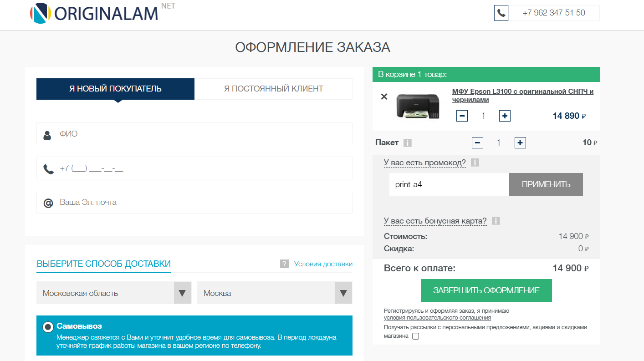Click the phone number input field
The image size is (644, 361).
tap(194, 168)
